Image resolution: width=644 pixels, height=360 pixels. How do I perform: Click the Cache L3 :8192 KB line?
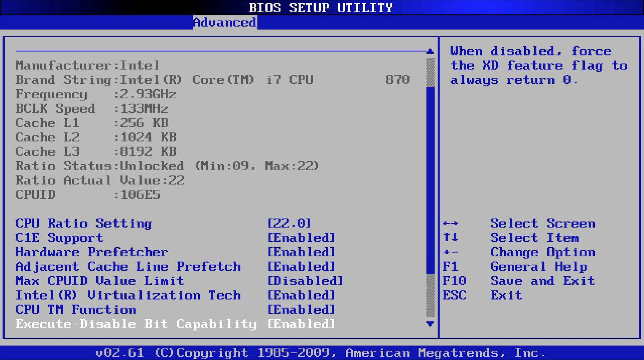click(96, 152)
